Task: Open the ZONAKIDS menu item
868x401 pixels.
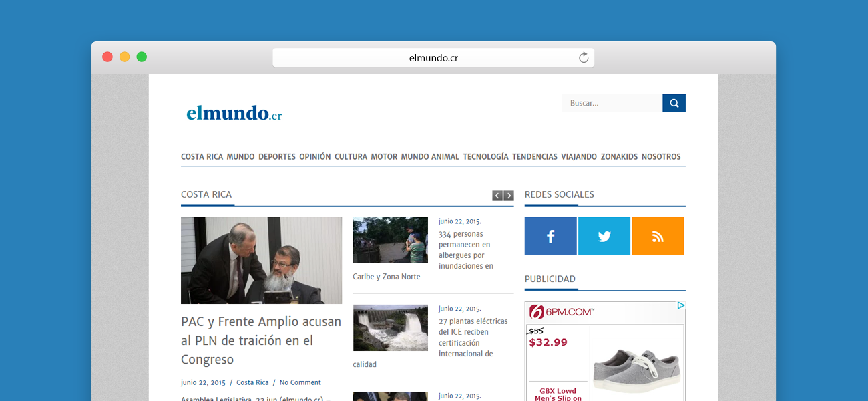Action: tap(619, 157)
